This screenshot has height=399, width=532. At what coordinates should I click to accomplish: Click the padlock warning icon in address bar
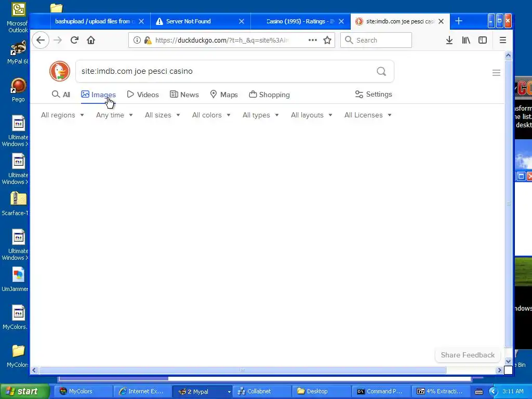148,40
